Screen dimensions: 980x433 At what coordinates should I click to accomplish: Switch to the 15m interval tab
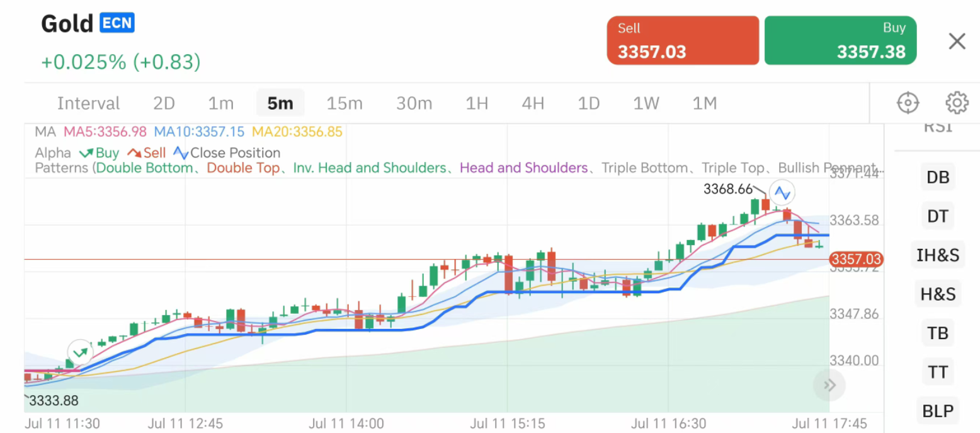[x=345, y=103]
